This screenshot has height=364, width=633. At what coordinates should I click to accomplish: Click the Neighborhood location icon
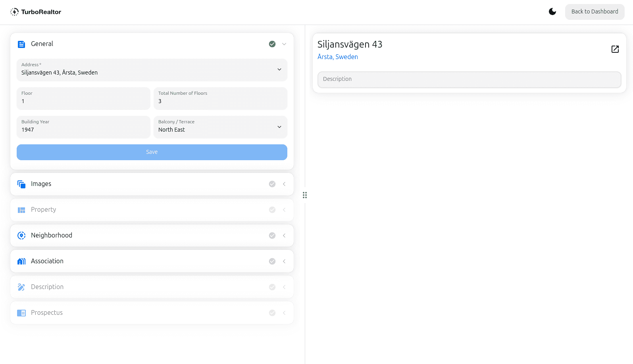pos(21,236)
